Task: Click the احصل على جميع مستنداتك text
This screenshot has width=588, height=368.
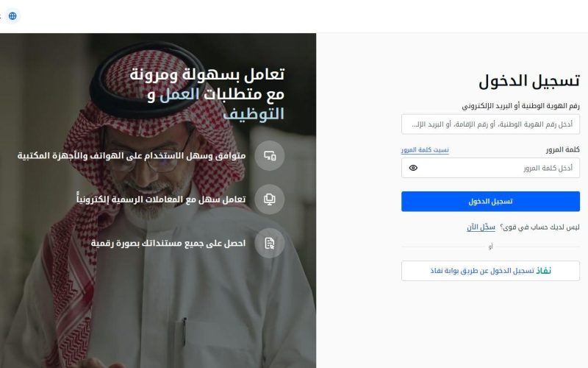Action: pos(168,244)
